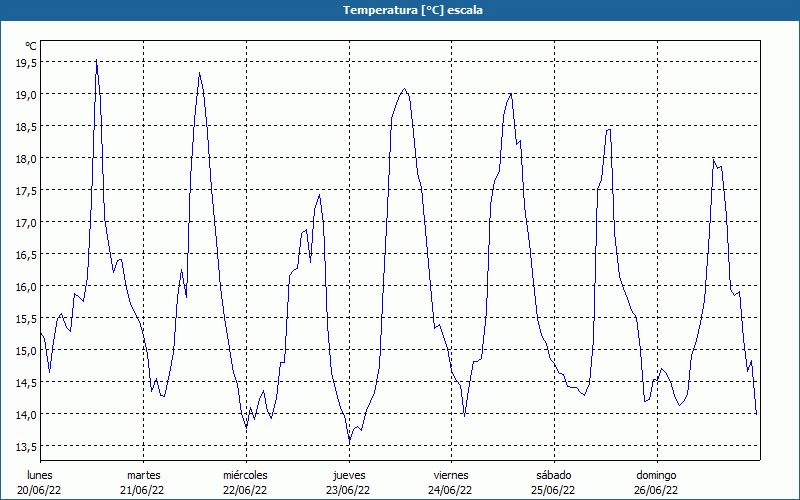Select the 15,5 y-axis value
Screen dimensions: 800x500
[x=26, y=318]
